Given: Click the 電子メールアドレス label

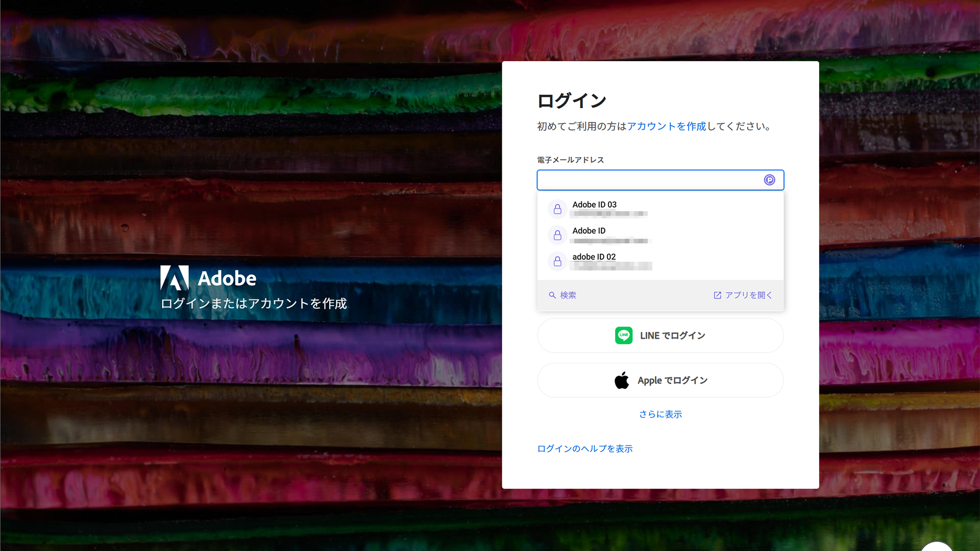Looking at the screenshot, I should [570, 160].
